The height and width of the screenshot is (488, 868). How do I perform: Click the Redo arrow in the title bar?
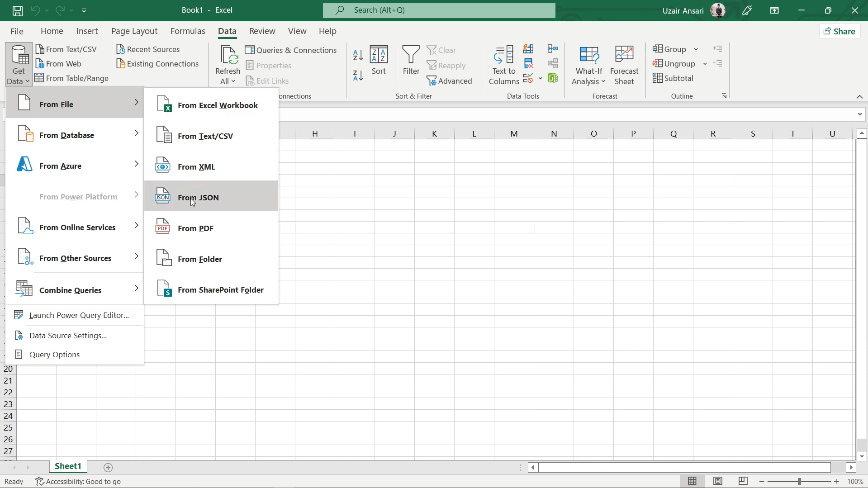coord(60,10)
